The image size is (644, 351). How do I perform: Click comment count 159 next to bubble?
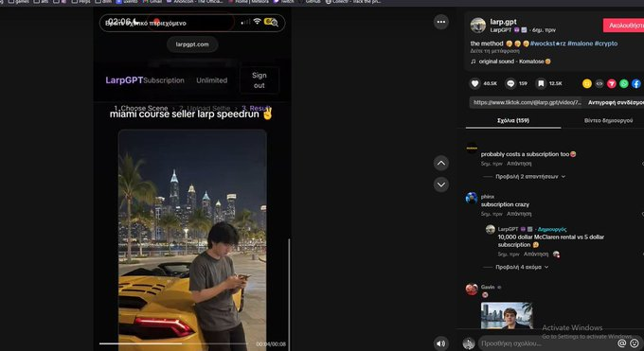tap(523, 83)
